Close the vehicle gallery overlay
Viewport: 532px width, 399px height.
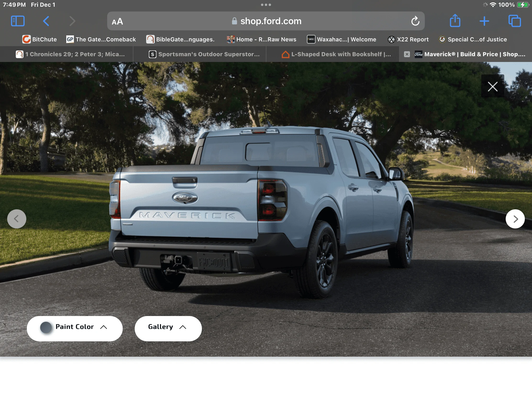(493, 86)
